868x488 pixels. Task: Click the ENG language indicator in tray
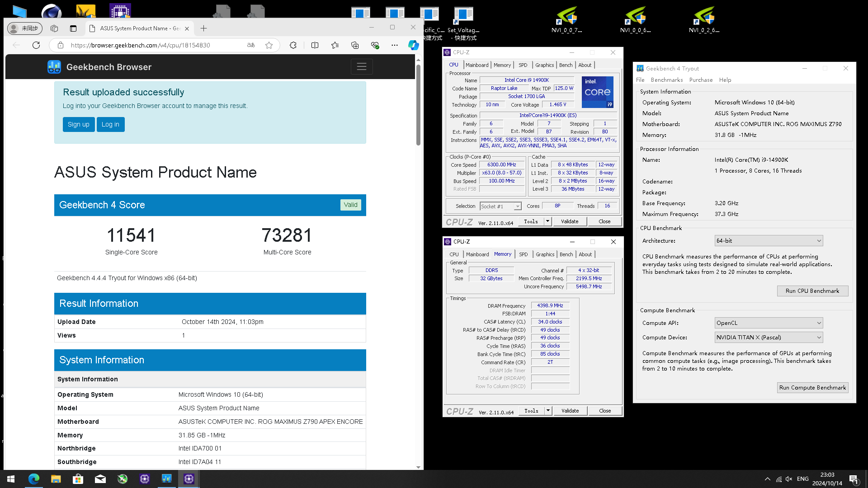[x=803, y=479]
